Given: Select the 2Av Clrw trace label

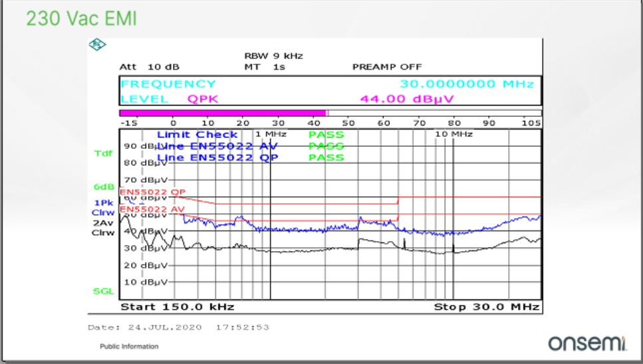Looking at the screenshot, I should tap(103, 228).
